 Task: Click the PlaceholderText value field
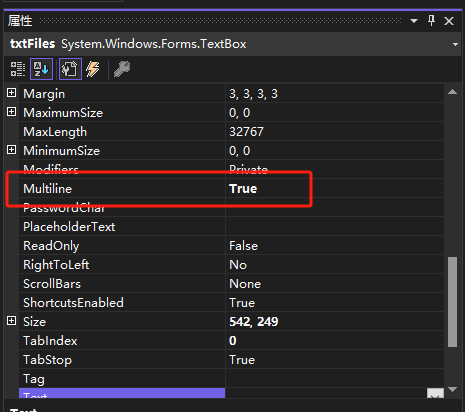click(x=335, y=227)
